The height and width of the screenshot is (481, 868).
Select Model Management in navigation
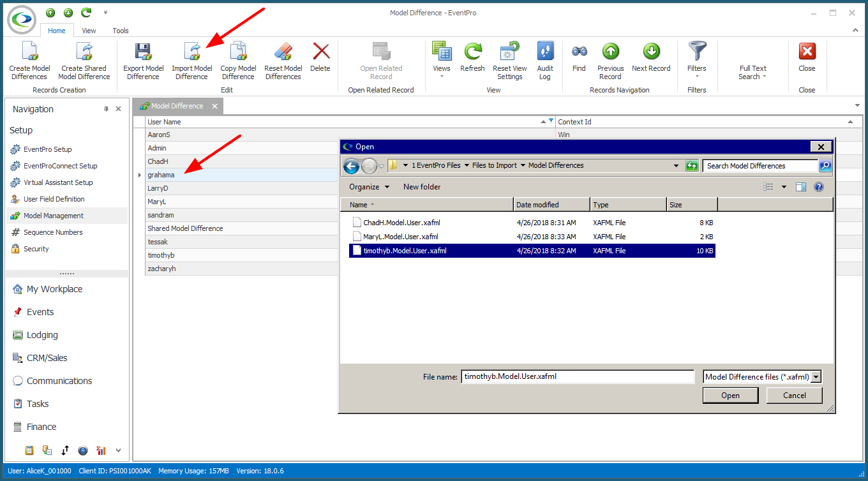click(67, 216)
